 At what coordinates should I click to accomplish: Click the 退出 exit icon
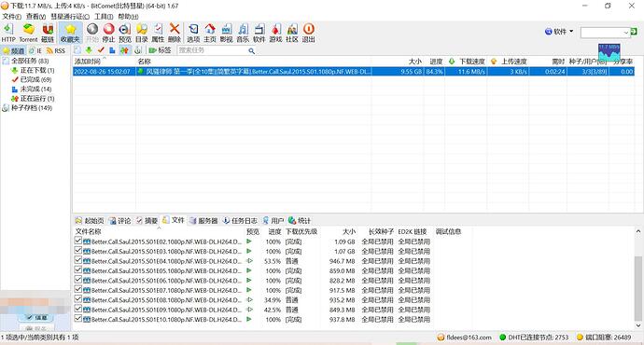308,33
